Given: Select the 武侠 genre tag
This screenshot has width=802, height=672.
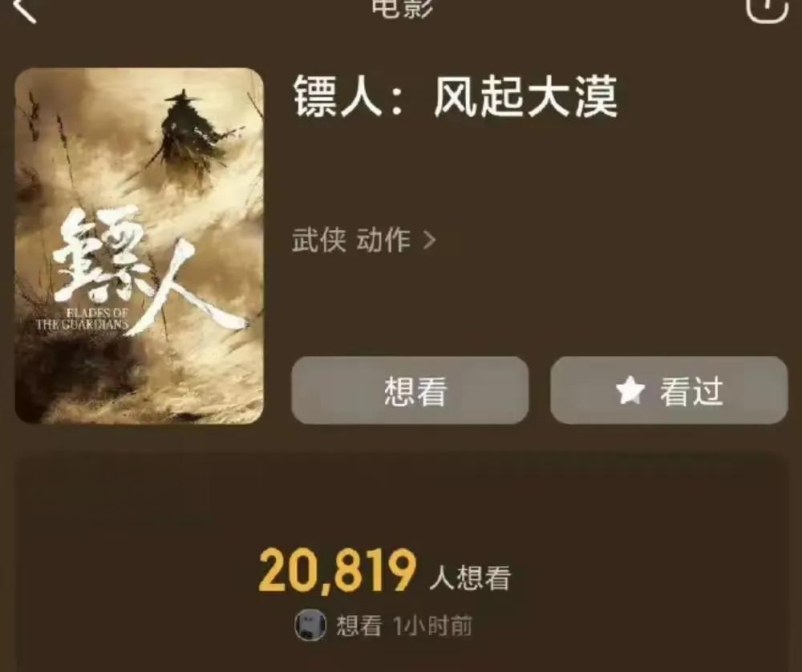Looking at the screenshot, I should coord(318,240).
